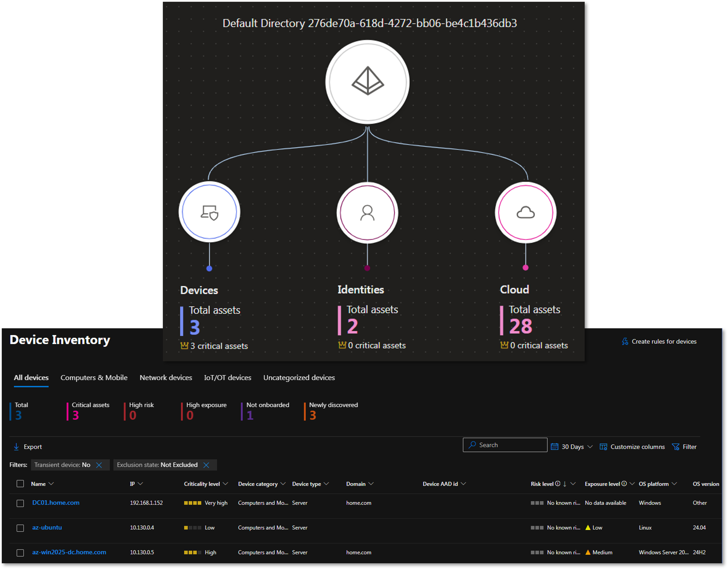
Task: Open the Criticality level column dropdown
Action: tap(226, 484)
